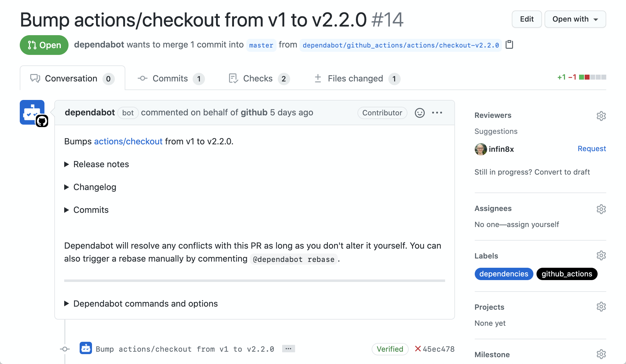Expand commit message ellipsis button

point(288,349)
